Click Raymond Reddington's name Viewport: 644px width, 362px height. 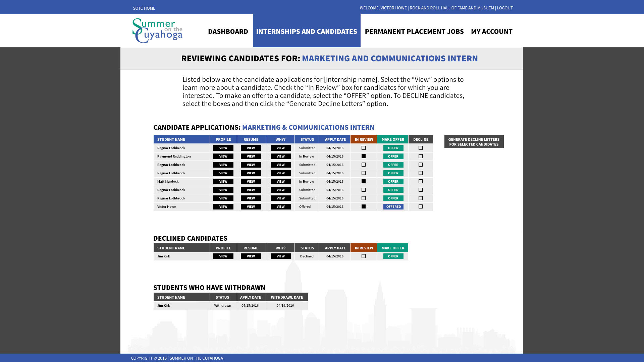pos(174,156)
